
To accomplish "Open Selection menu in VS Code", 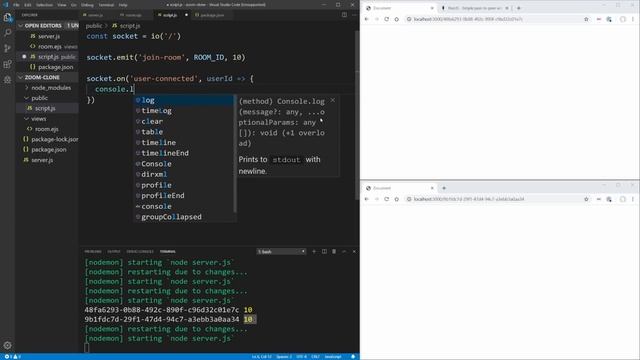I will point(44,5).
